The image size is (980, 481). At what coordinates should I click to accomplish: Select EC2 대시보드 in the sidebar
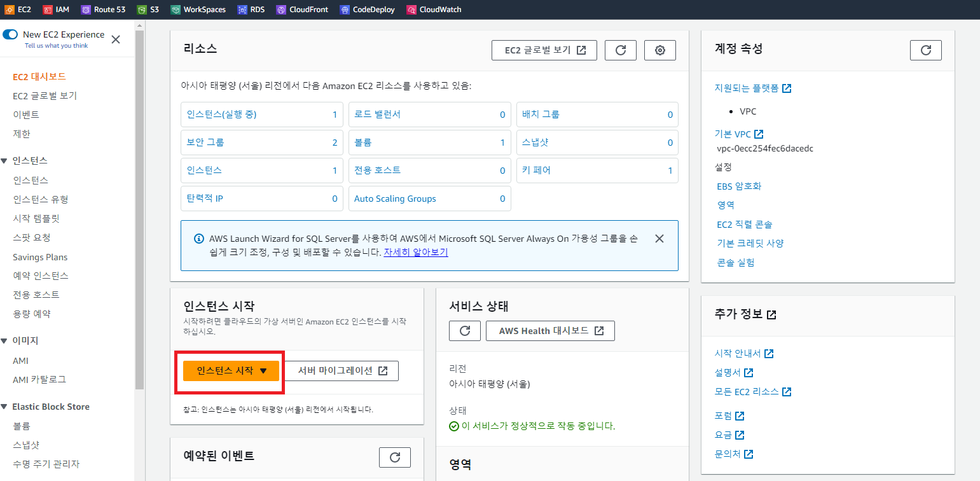click(x=39, y=76)
